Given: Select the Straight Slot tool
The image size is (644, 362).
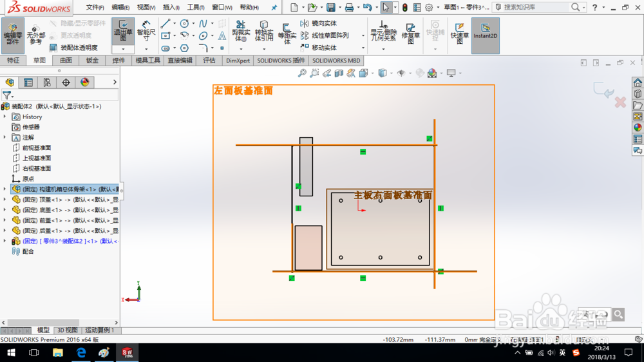Looking at the screenshot, I should pyautogui.click(x=166, y=48).
